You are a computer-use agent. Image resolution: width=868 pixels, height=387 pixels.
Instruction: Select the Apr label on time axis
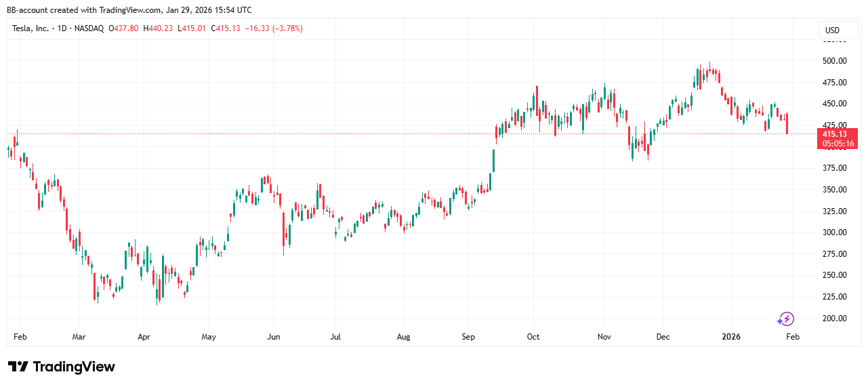click(x=143, y=337)
